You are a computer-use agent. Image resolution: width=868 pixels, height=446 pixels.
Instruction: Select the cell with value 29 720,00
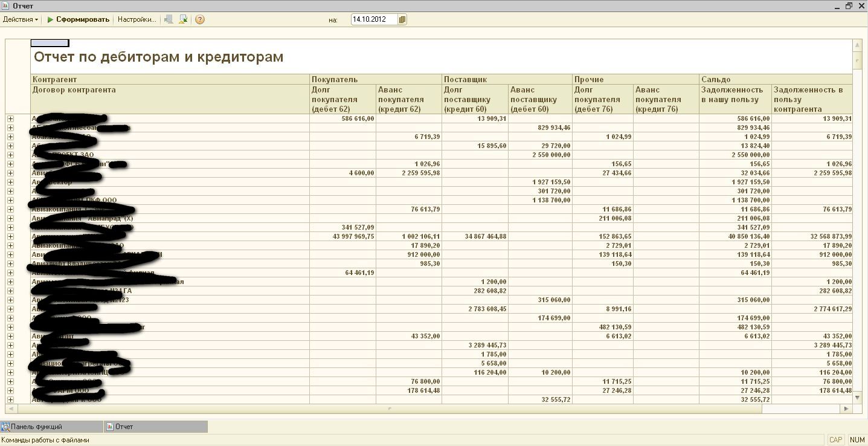[x=541, y=146]
